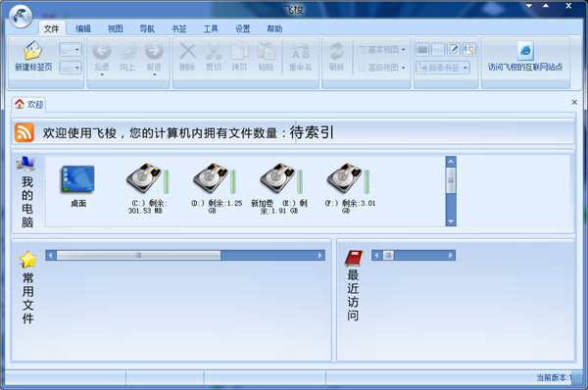Click the 新建标签页 new tab icon
The image size is (588, 390).
(x=33, y=51)
